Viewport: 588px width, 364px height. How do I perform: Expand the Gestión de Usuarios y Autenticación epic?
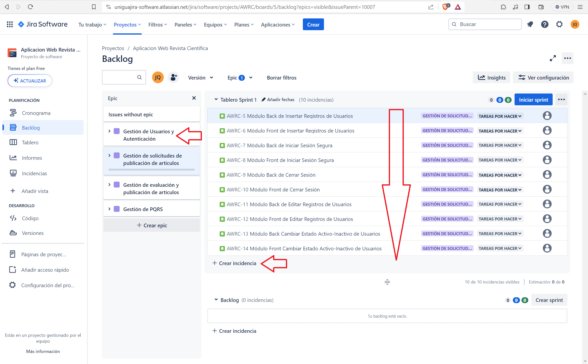click(110, 131)
